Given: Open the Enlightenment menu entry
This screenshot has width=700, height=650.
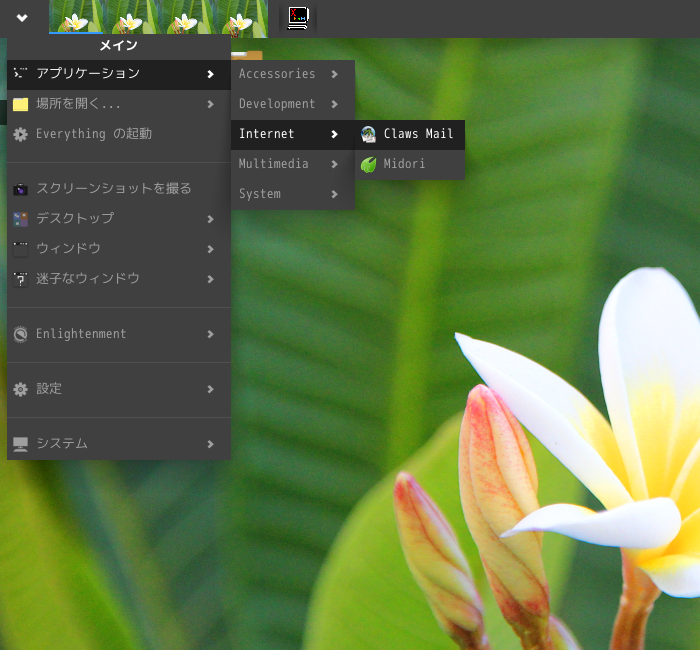Looking at the screenshot, I should click(119, 334).
